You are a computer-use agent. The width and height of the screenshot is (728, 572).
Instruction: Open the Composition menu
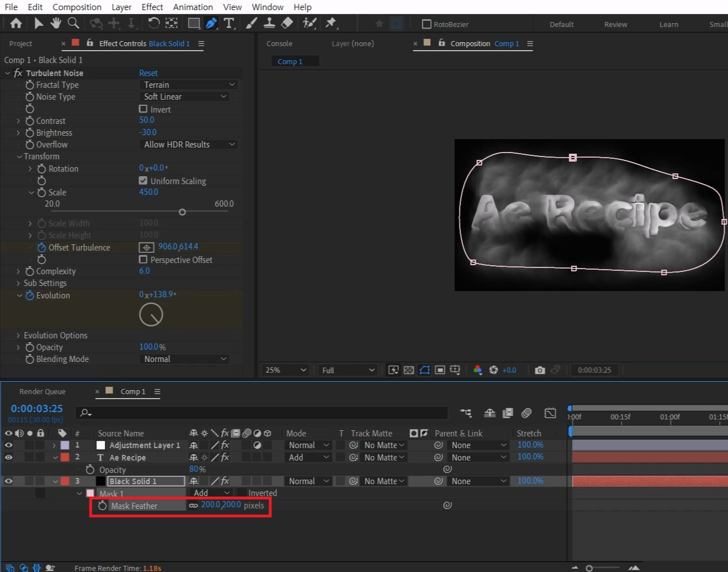pos(77,7)
